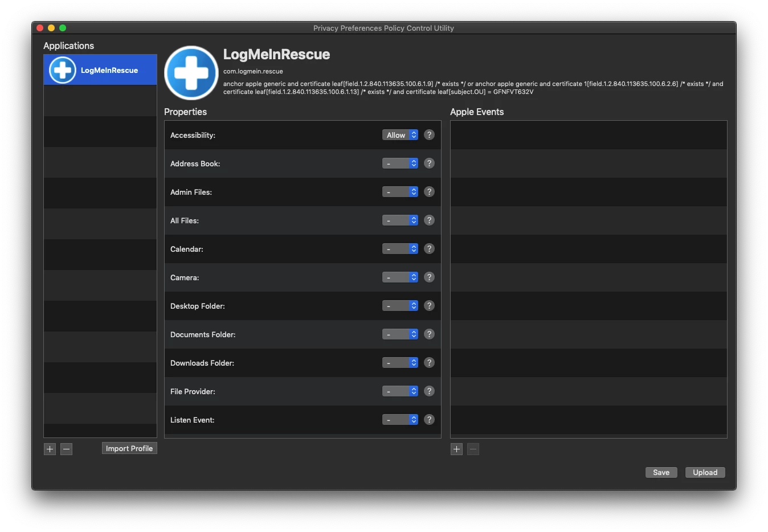Click the Import Profile button
This screenshot has height=532, width=768.
pos(129,448)
